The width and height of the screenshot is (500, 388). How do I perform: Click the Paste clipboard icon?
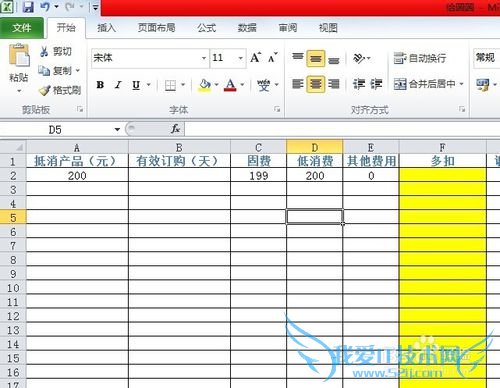coord(19,55)
